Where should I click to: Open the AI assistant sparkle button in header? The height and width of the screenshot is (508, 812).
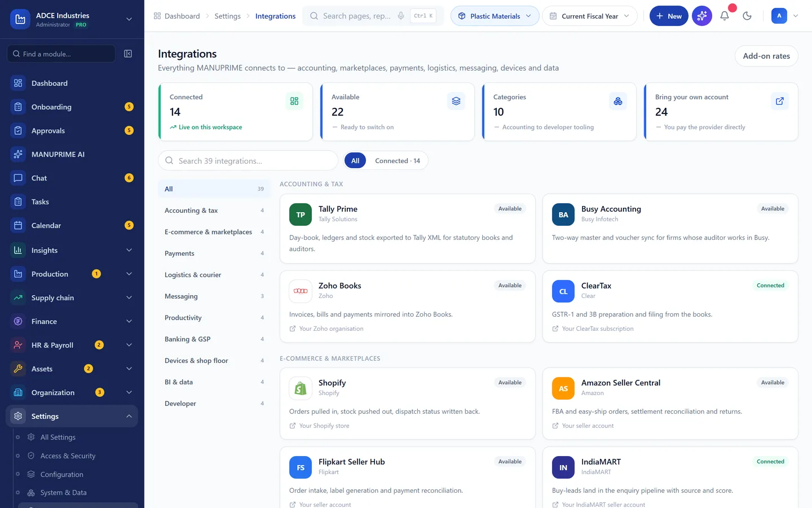click(702, 16)
